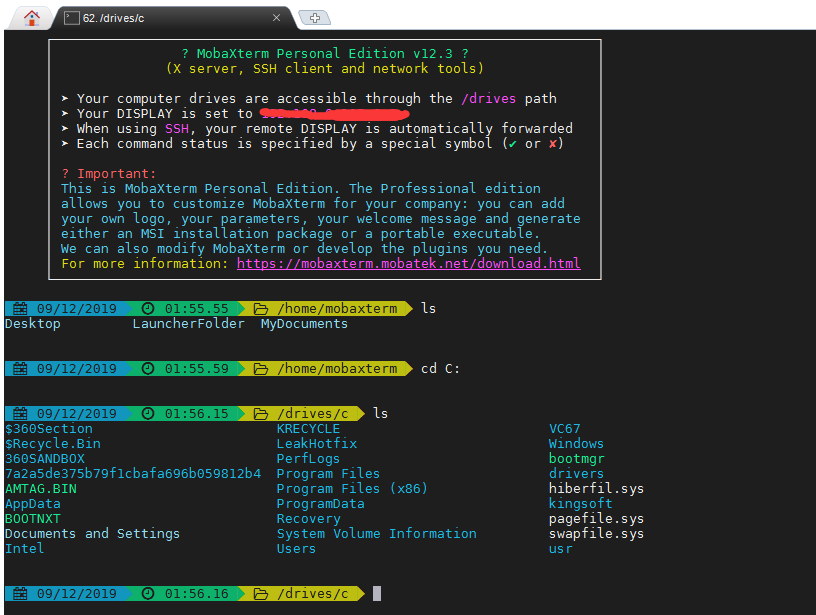Click the 'bootmgr' file name

click(x=577, y=459)
